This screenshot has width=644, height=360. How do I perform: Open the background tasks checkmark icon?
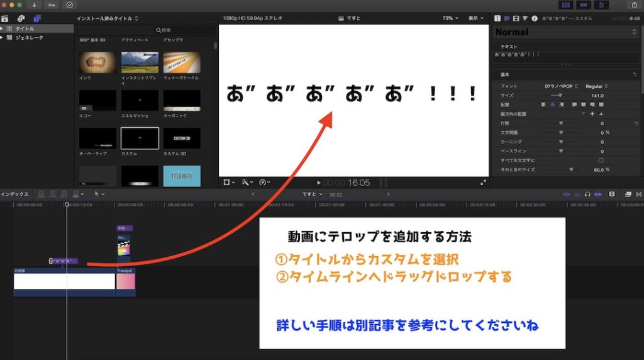coord(70,5)
